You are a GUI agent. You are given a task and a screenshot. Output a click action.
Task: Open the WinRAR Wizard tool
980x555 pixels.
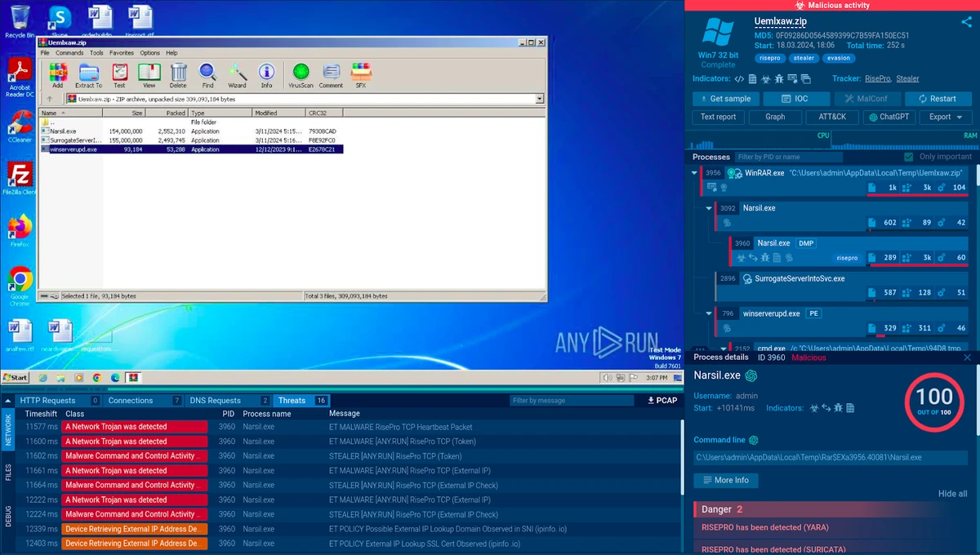pyautogui.click(x=237, y=75)
